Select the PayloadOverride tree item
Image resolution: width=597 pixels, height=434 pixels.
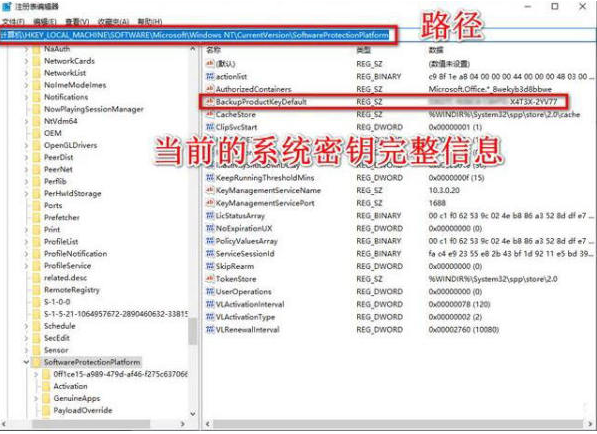(83, 410)
